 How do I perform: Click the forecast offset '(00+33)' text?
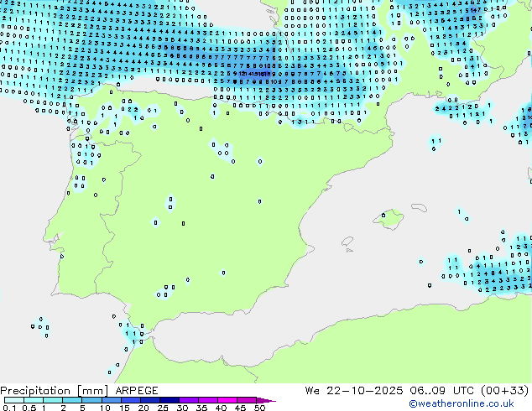click(x=505, y=391)
